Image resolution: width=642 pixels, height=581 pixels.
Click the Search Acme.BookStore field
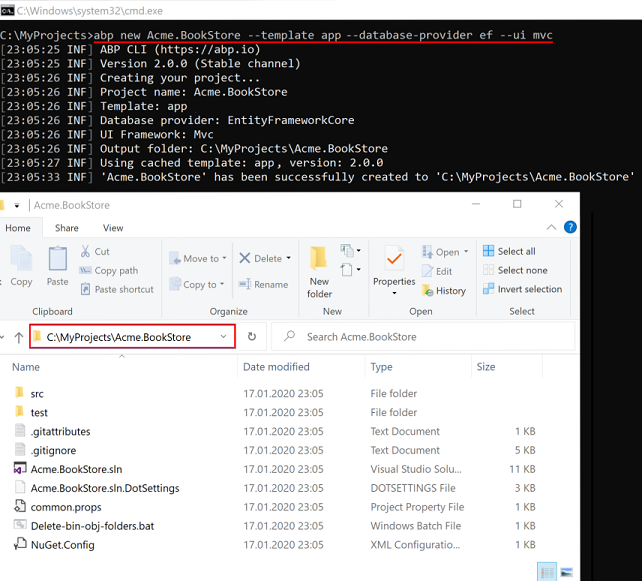coord(430,337)
